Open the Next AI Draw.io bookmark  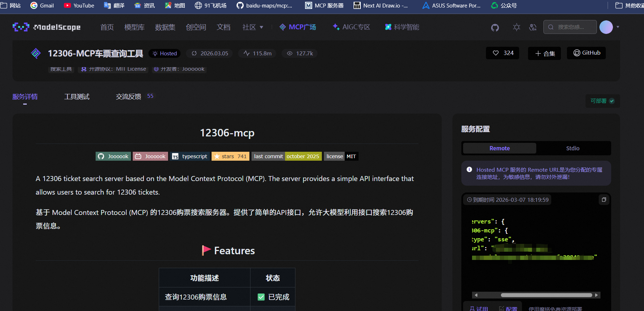[381, 5]
